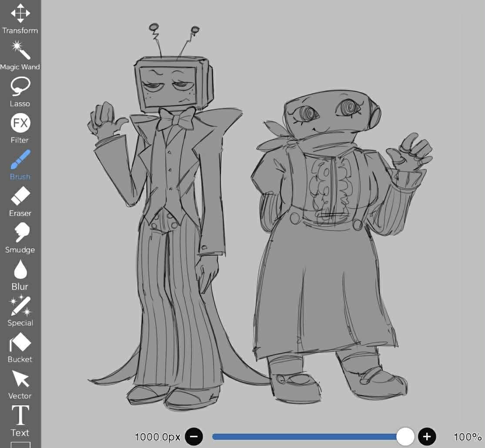485x448 pixels.
Task: Choose the Lasso selection tool
Action: [x=20, y=92]
